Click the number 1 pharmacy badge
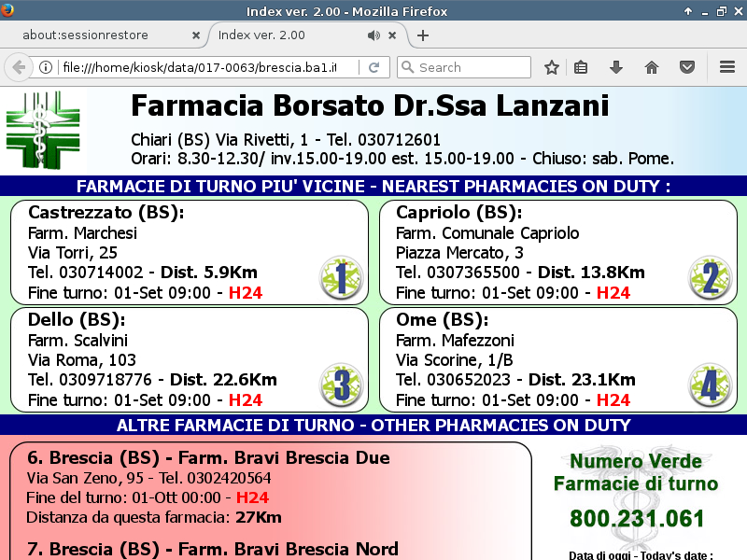747x560 pixels. coord(341,277)
